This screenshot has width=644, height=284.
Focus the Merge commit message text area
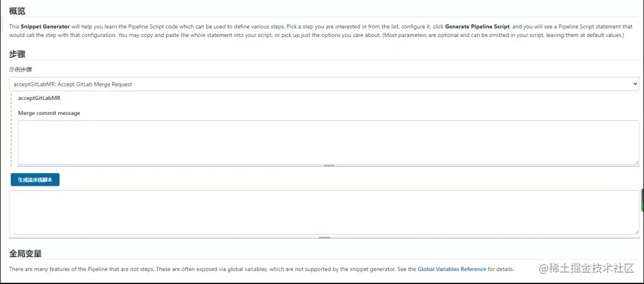tap(324, 142)
